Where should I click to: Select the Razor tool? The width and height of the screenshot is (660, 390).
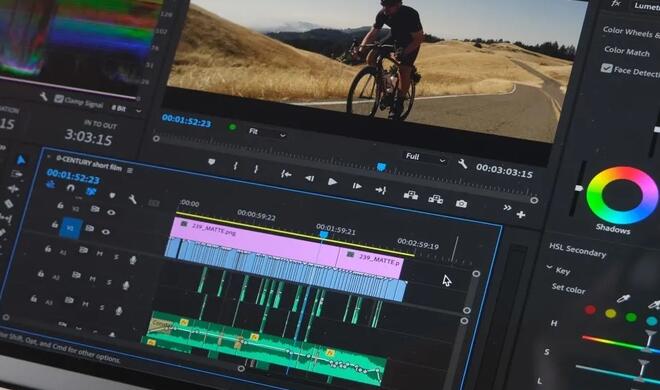click(8, 204)
